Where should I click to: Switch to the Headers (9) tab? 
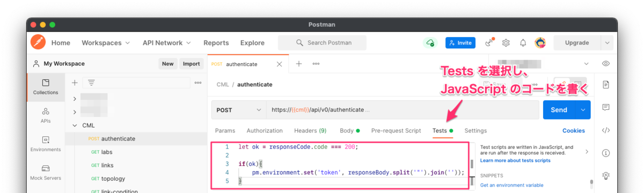310,131
